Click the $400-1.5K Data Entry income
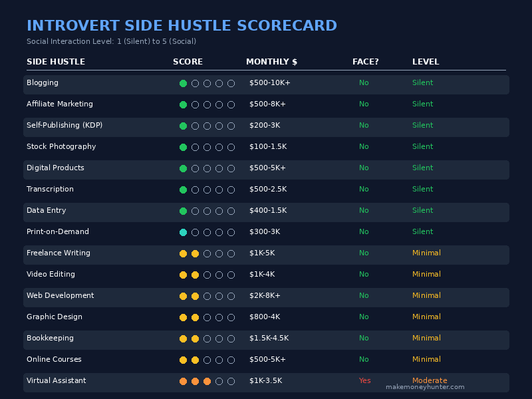Image resolution: width=532 pixels, height=399 pixels. (x=268, y=211)
